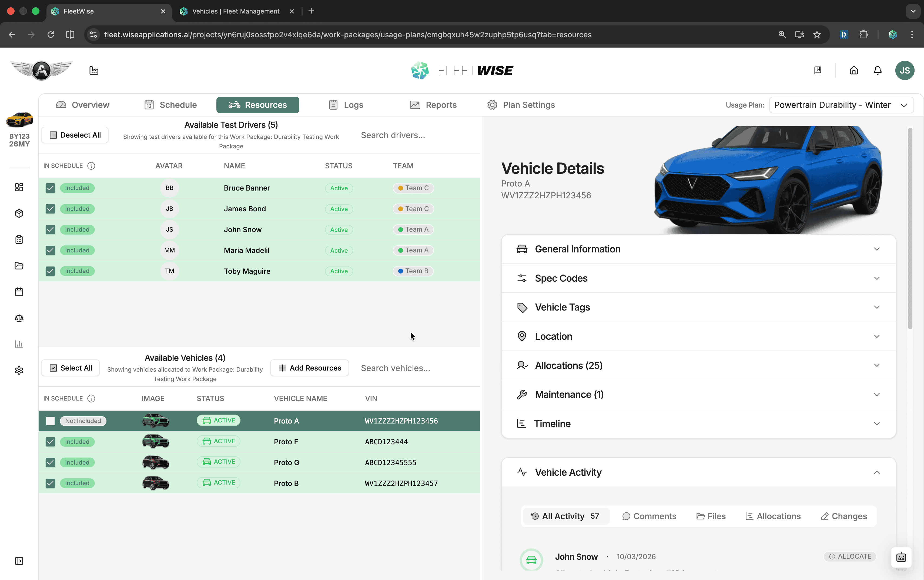The image size is (924, 580).
Task: Open the factory chart icon near logo
Action: coord(94,71)
